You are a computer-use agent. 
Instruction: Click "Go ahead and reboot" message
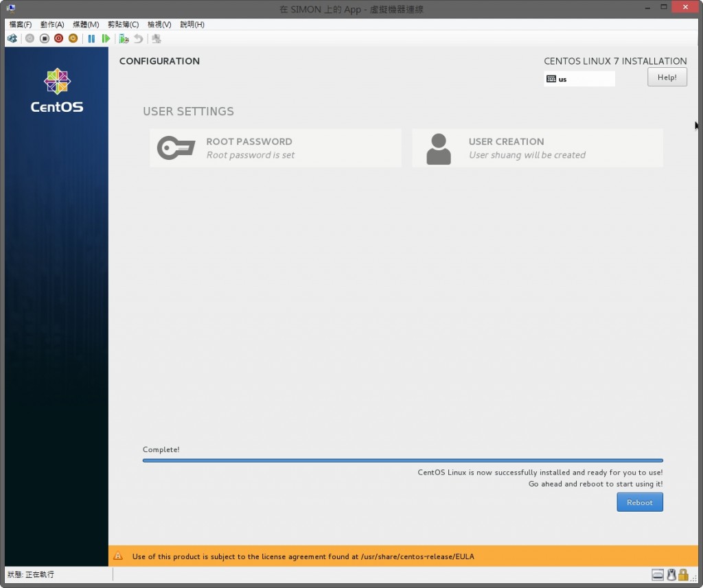[x=595, y=484]
